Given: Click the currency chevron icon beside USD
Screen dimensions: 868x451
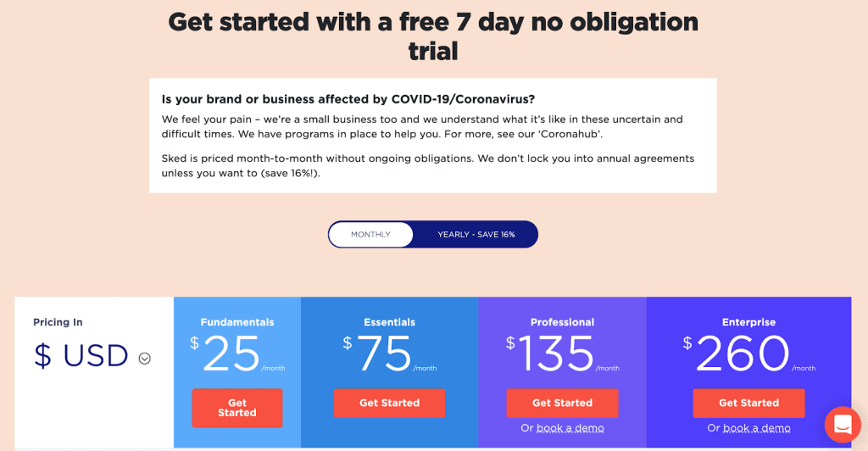Looking at the screenshot, I should tap(144, 359).
